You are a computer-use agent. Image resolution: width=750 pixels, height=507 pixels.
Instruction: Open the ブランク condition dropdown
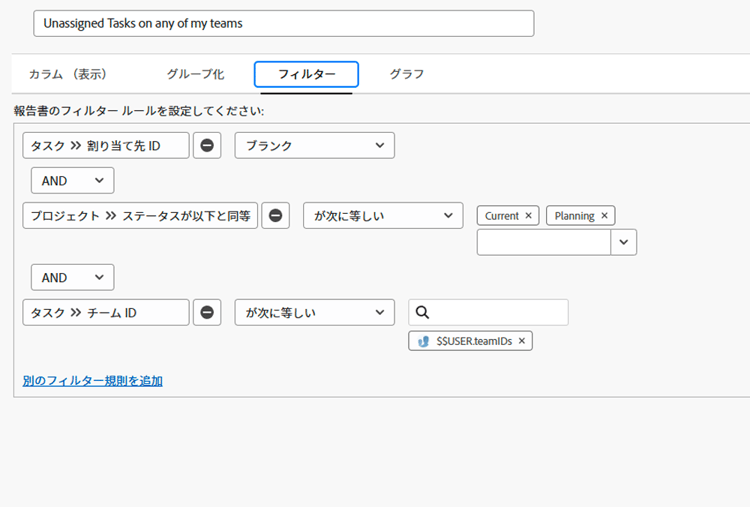(x=314, y=146)
